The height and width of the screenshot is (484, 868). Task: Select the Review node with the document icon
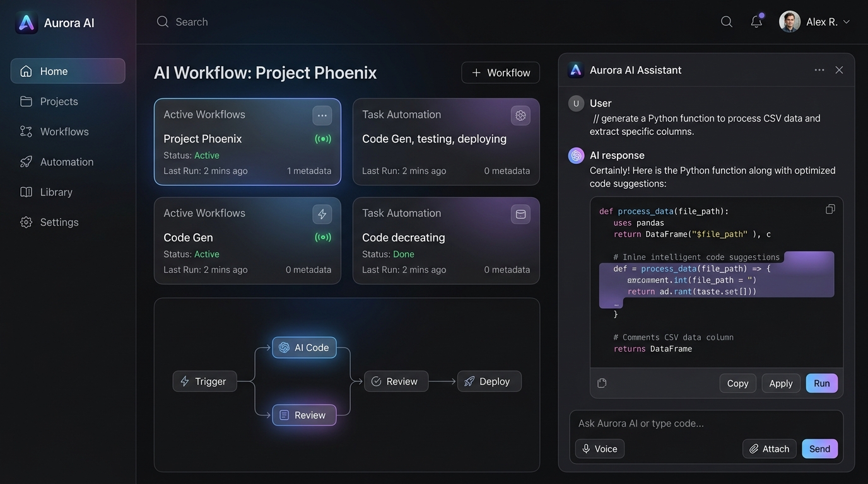[305, 415]
